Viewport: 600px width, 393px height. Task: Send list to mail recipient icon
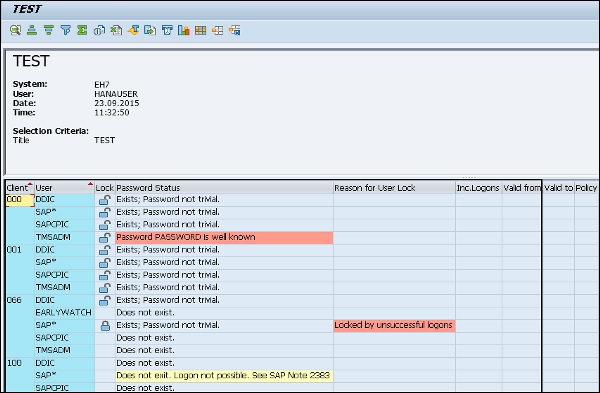(x=167, y=30)
